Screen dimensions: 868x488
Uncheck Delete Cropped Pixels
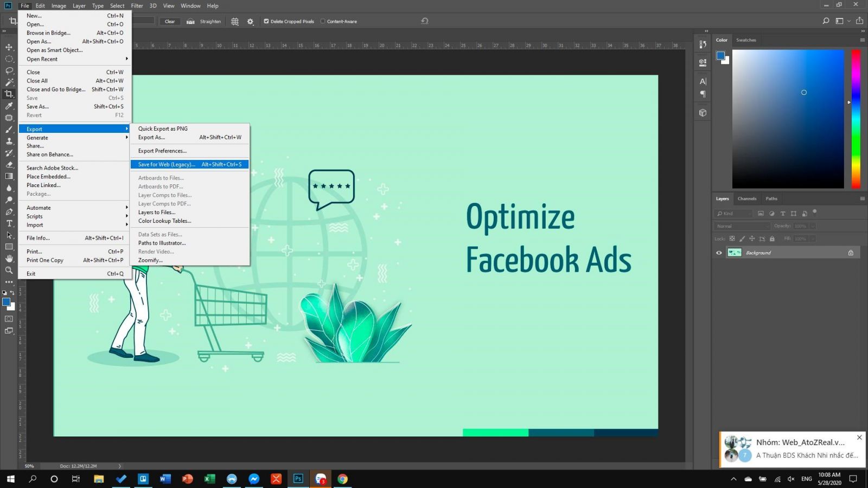266,22
